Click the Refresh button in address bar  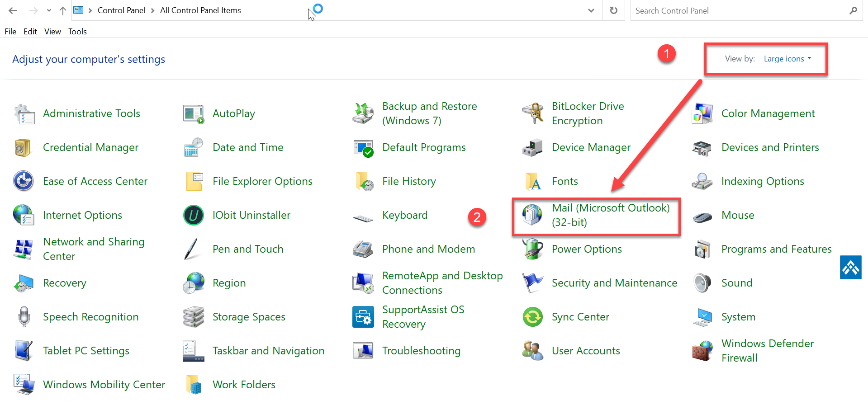click(x=613, y=10)
